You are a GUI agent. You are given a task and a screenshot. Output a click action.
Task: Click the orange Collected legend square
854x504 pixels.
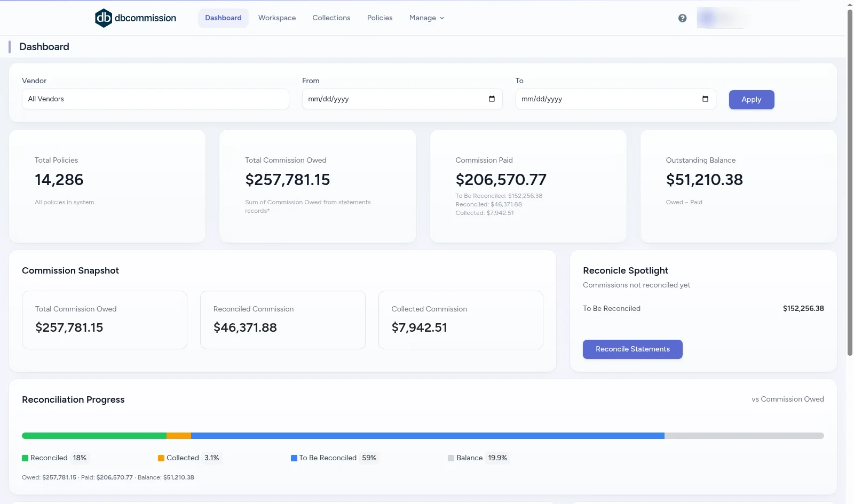[x=161, y=458]
